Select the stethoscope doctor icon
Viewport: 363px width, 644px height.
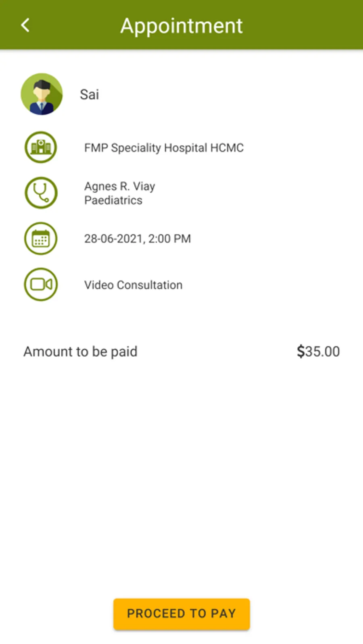[41, 193]
